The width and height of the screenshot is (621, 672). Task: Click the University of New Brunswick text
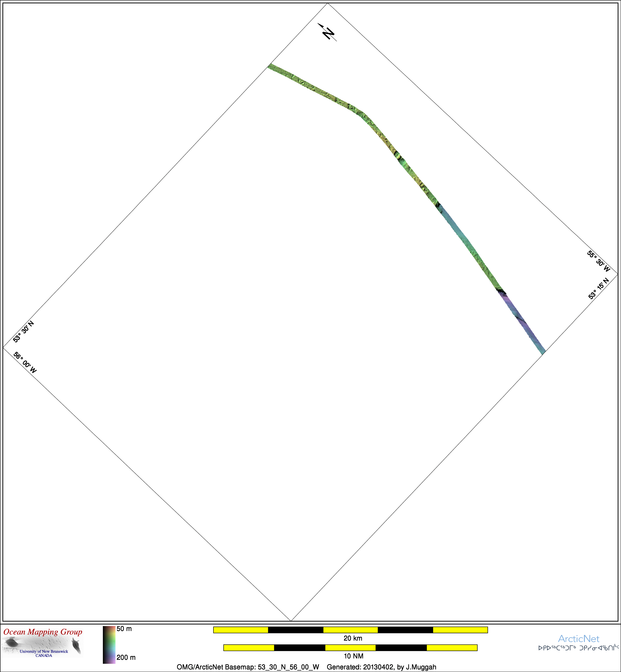[x=44, y=652]
